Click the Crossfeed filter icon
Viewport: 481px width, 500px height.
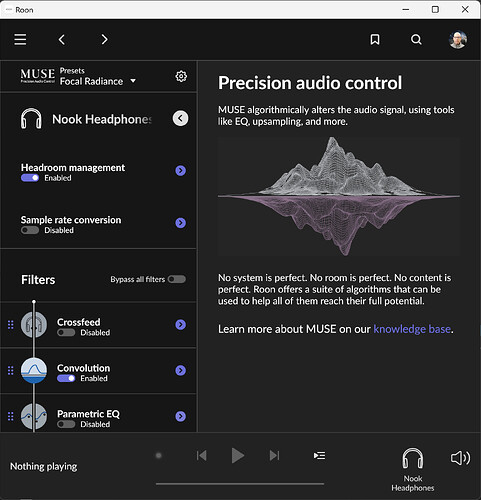pos(34,324)
